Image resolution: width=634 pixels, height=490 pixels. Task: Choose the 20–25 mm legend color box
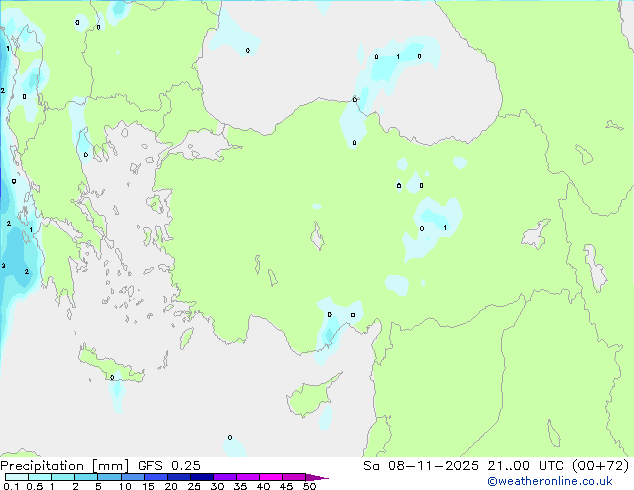click(x=178, y=477)
